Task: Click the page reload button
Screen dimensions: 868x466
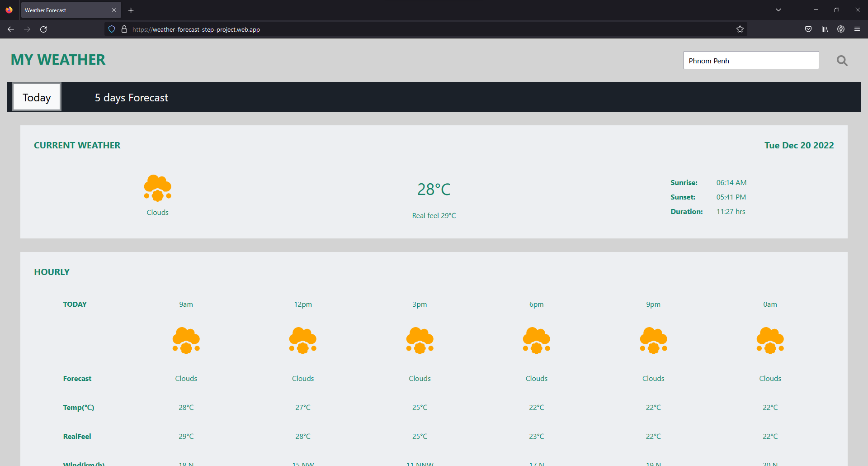Action: click(43, 29)
